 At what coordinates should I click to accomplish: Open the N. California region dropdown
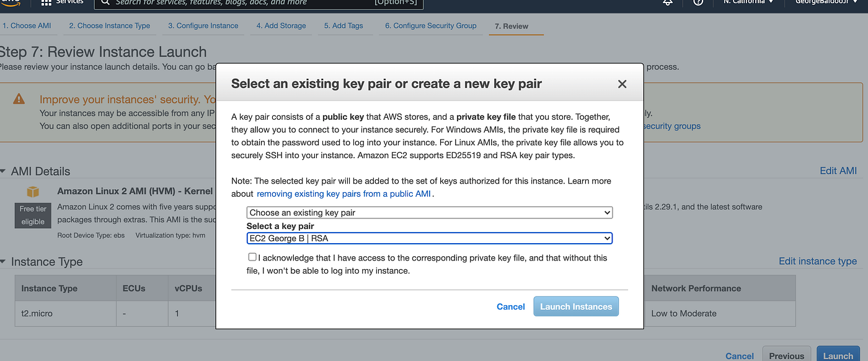[x=748, y=2]
